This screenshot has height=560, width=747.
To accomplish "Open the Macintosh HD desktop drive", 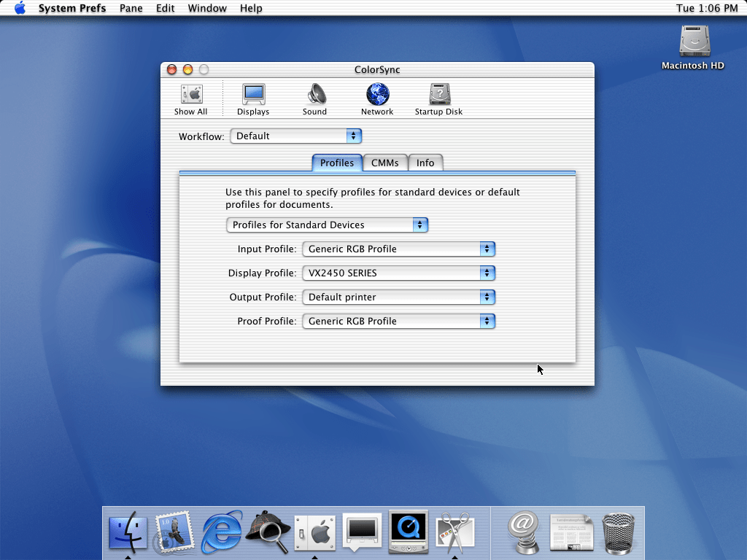I will click(x=693, y=47).
